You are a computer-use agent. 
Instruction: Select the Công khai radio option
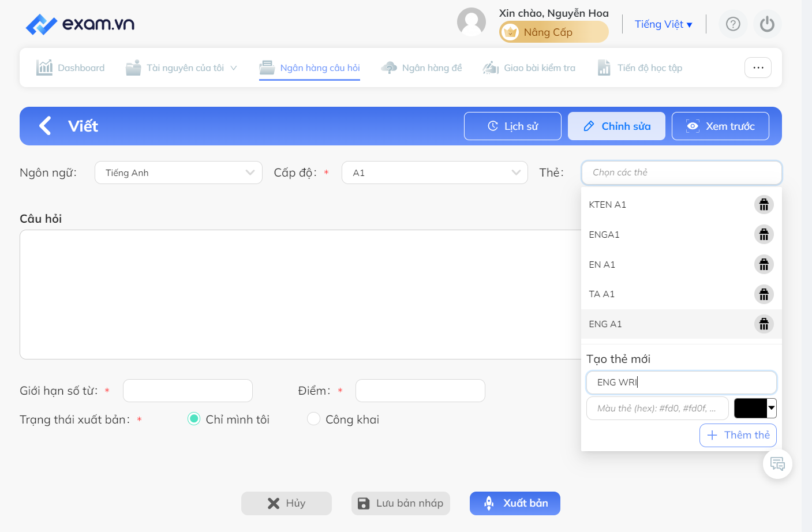coord(313,419)
